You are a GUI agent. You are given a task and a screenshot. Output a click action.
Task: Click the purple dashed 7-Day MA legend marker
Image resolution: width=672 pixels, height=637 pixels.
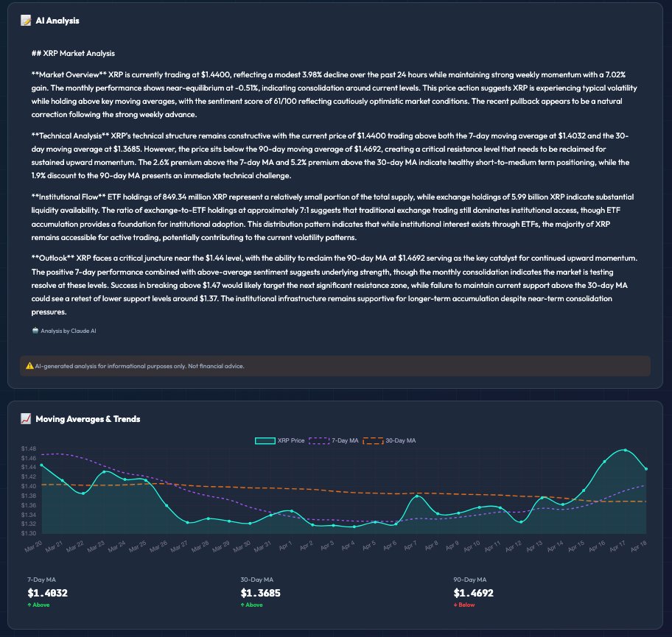(318, 440)
